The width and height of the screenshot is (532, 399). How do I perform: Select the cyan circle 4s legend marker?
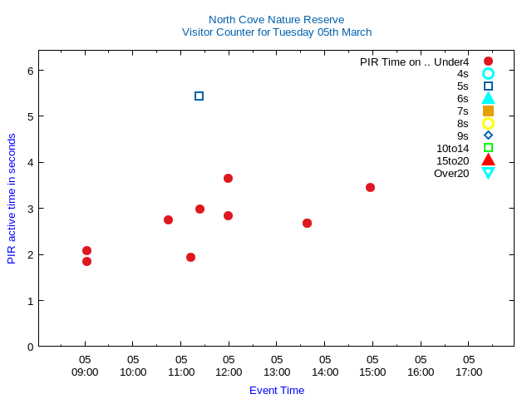[488, 74]
